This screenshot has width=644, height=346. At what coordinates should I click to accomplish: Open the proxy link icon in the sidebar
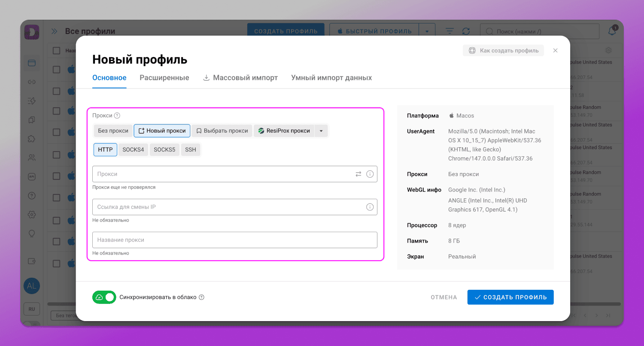click(32, 82)
